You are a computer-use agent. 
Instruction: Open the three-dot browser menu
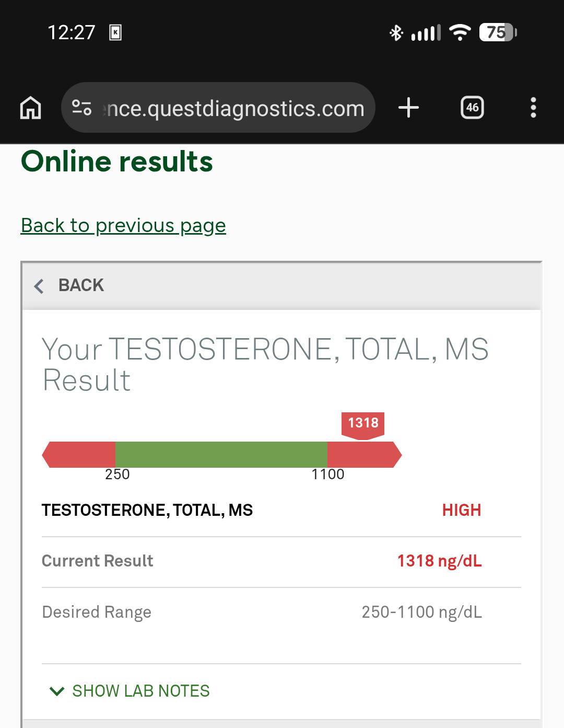coord(533,108)
